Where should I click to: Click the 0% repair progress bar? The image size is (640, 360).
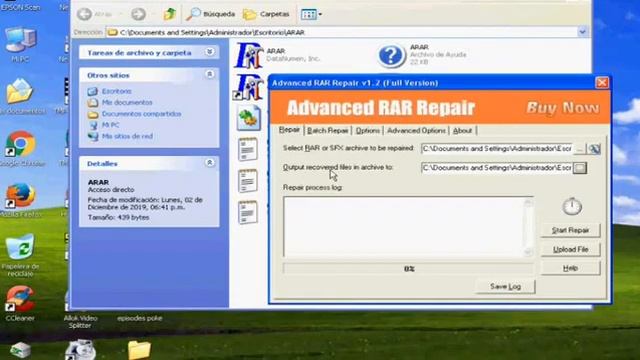[408, 269]
